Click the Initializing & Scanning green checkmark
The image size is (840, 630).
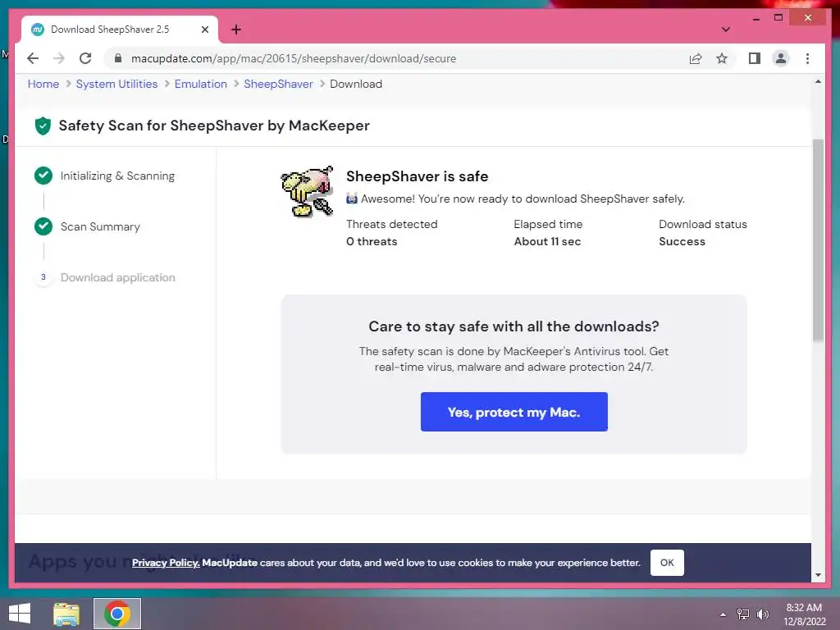43,176
